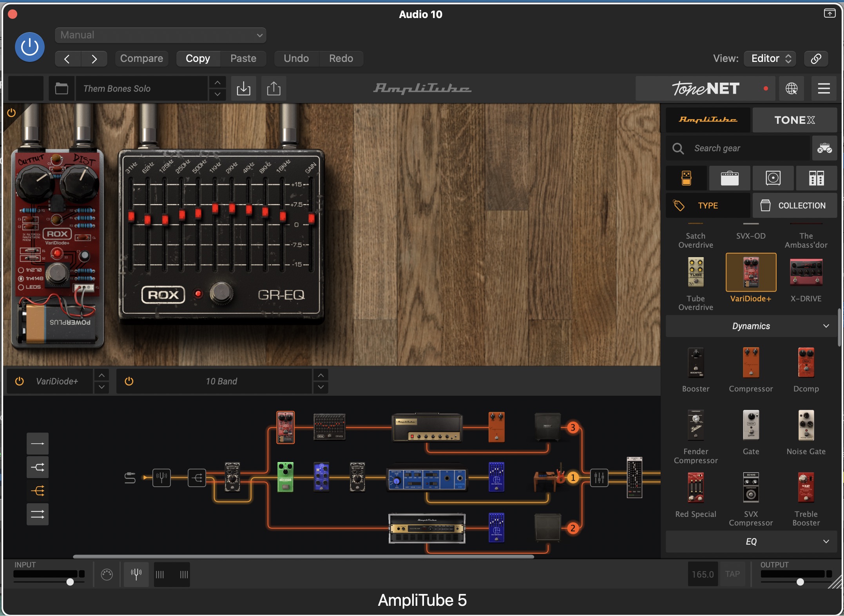The height and width of the screenshot is (616, 844).
Task: Click the preset save icon
Action: (x=243, y=89)
